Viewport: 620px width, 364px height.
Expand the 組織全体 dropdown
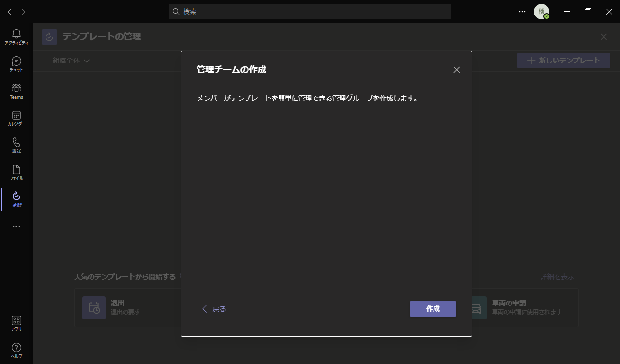coord(71,61)
